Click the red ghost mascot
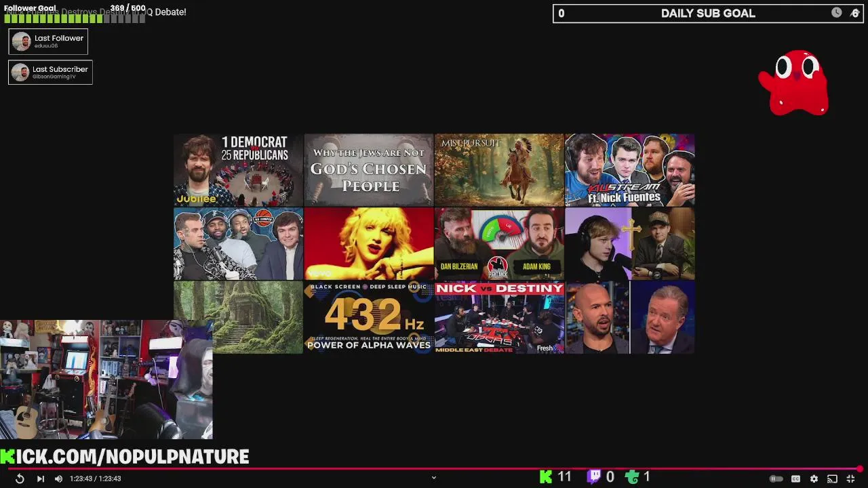 (x=793, y=83)
